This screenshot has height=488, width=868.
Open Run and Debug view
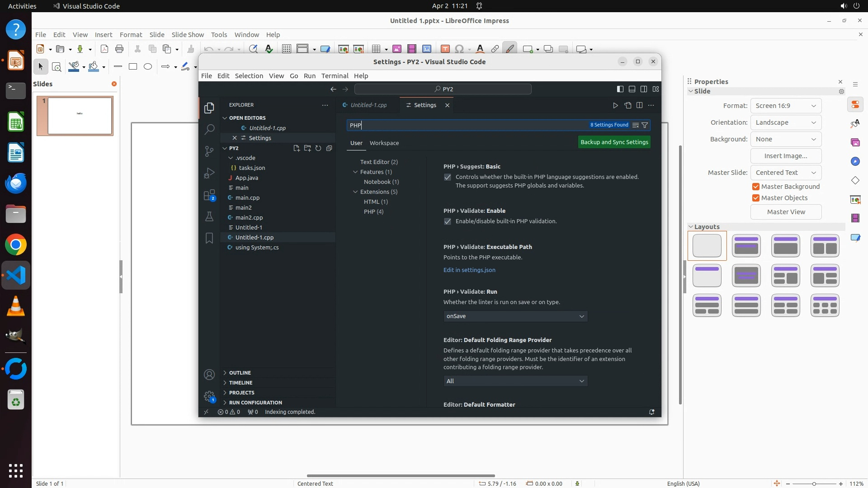click(209, 173)
